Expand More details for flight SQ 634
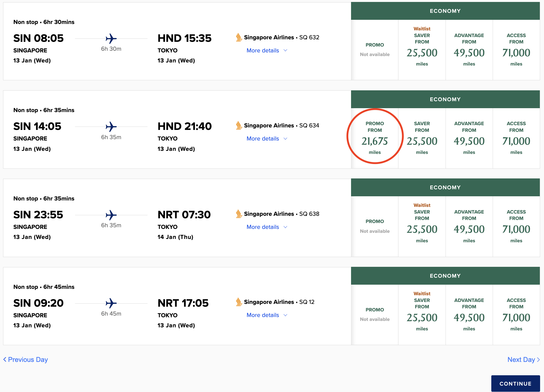Screen dimensions: 544x392 coord(267,139)
